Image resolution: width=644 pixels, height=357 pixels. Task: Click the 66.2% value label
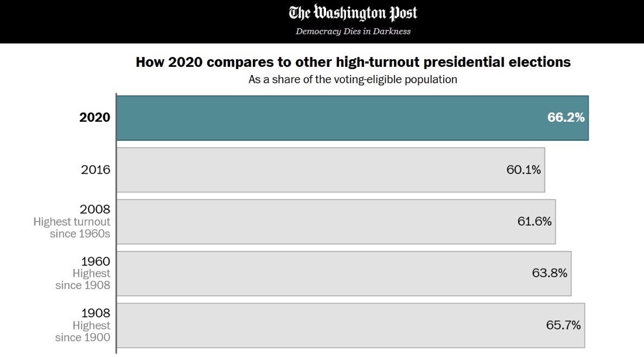(566, 117)
